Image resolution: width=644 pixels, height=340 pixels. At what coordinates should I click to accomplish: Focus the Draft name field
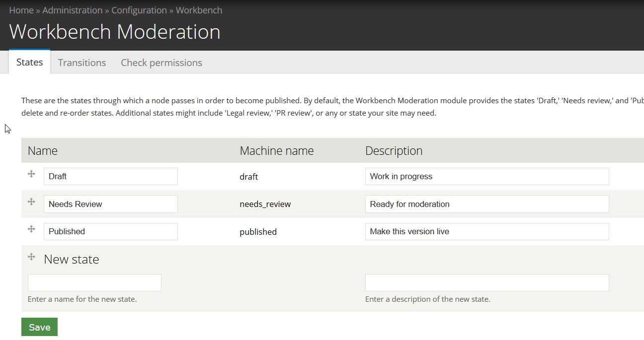(x=111, y=176)
